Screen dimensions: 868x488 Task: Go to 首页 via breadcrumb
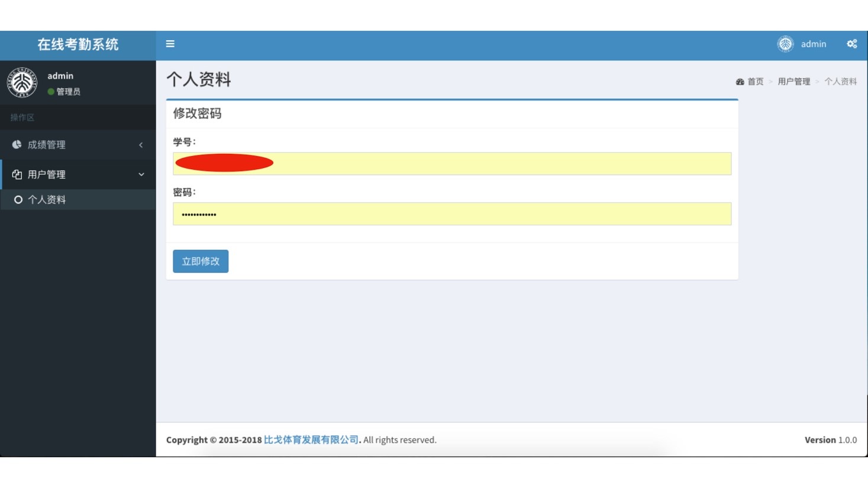coord(755,82)
